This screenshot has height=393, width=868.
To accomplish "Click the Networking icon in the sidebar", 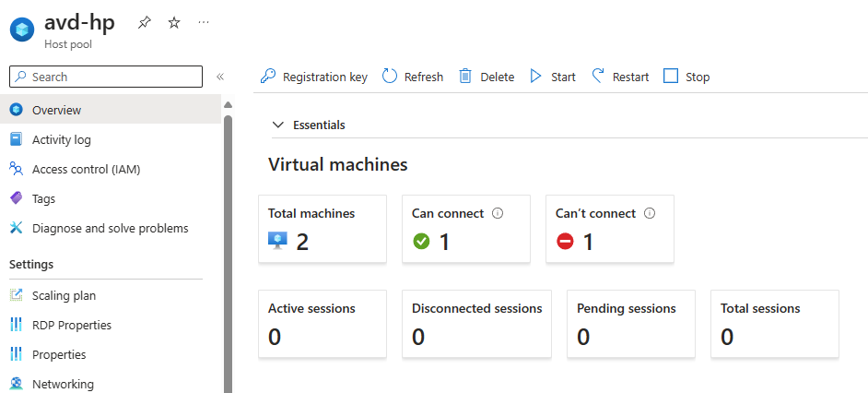I will click(17, 384).
